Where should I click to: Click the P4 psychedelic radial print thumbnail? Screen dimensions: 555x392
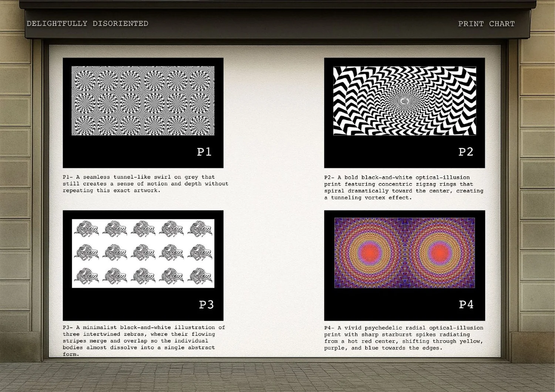[x=404, y=253]
